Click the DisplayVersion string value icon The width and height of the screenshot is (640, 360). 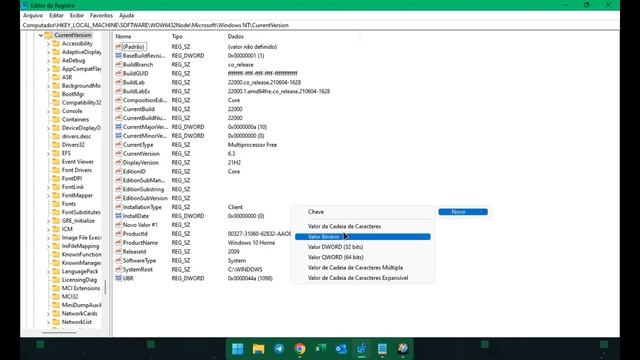[x=118, y=162]
